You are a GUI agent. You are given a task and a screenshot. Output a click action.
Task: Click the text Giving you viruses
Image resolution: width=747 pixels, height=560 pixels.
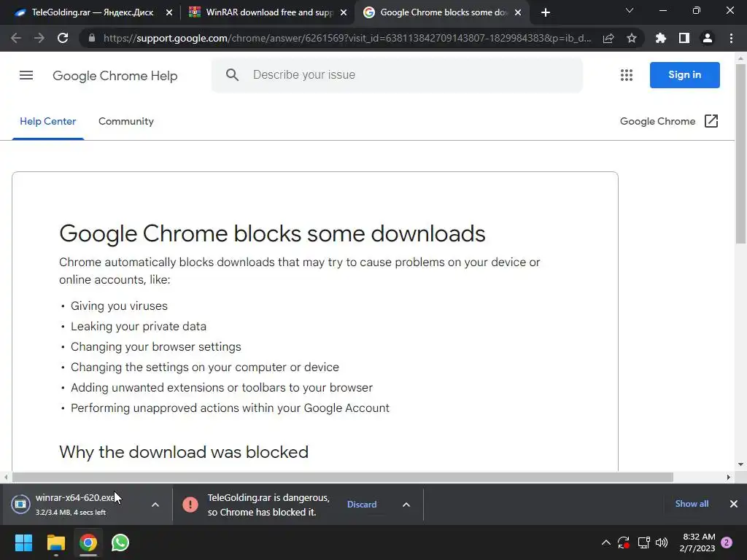[x=119, y=306]
